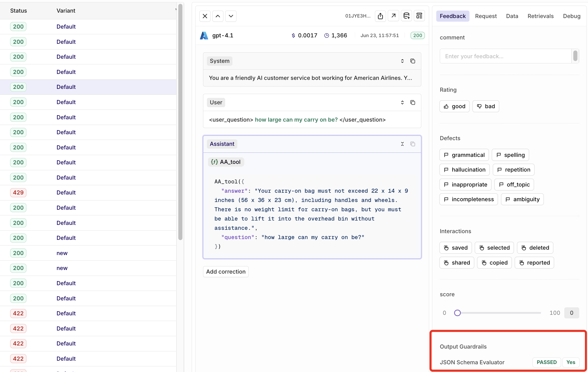
Task: Toggle the hallucination defect flag
Action: 465,170
